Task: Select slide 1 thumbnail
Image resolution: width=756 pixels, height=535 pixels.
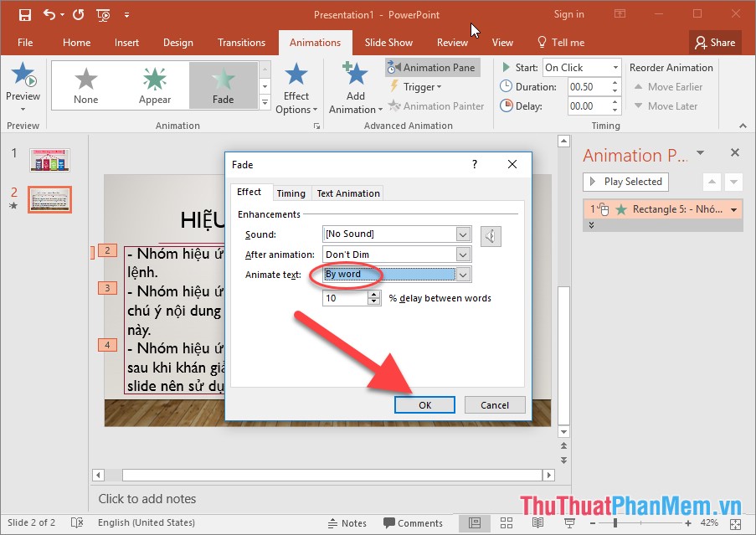Action: 49,159
